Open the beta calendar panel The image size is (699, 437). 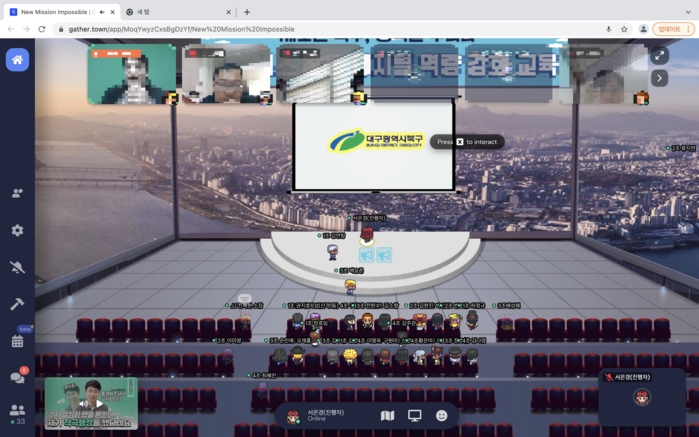pyautogui.click(x=17, y=341)
